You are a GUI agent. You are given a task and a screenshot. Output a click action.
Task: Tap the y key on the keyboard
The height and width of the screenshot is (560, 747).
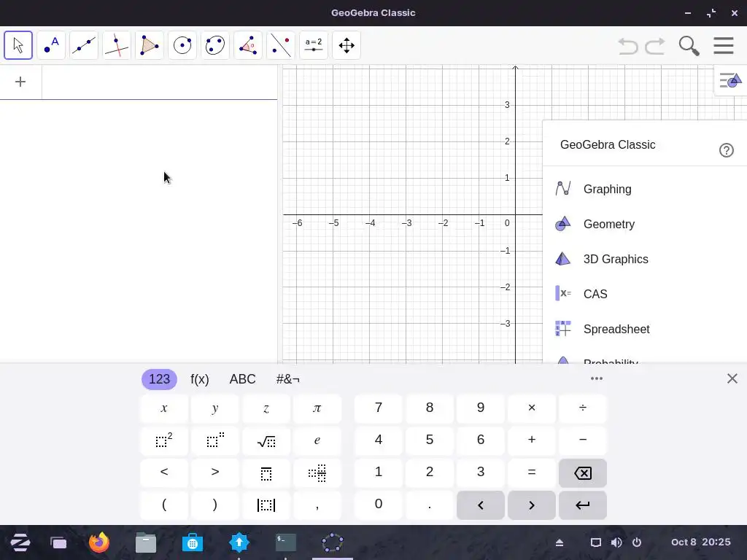(x=215, y=408)
